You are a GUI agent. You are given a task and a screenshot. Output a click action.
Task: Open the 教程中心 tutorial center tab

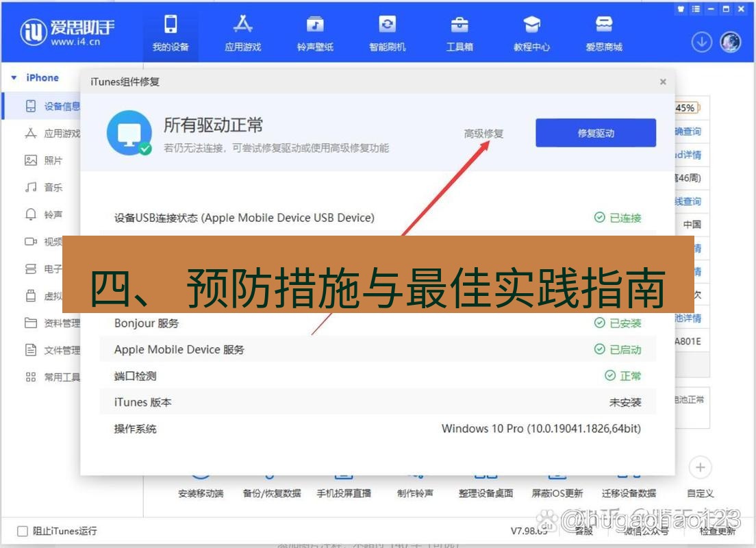[x=531, y=31]
